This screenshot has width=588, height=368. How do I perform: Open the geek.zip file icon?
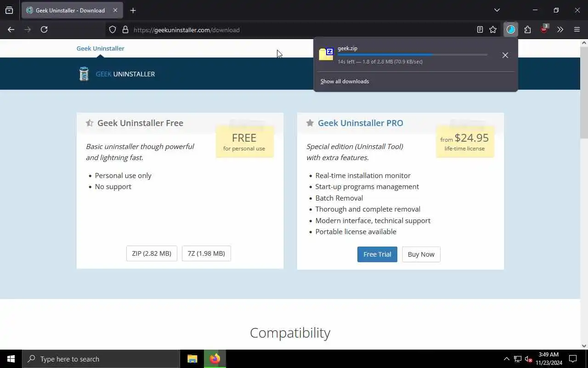326,54
